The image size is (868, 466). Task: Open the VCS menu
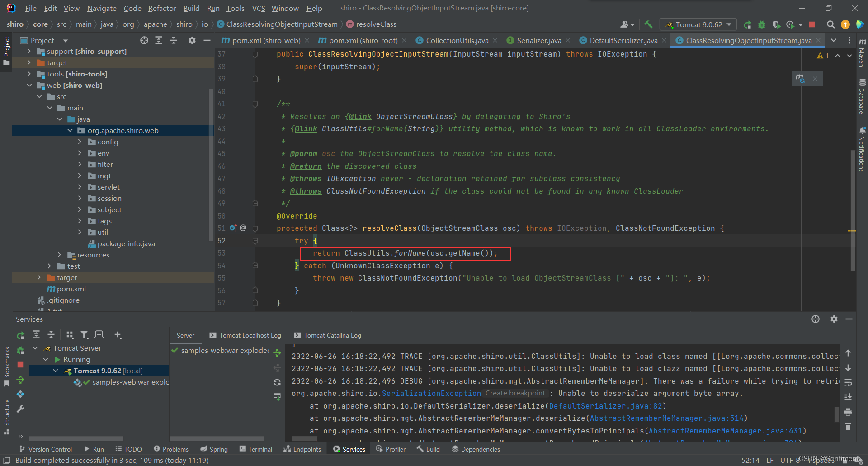click(259, 8)
